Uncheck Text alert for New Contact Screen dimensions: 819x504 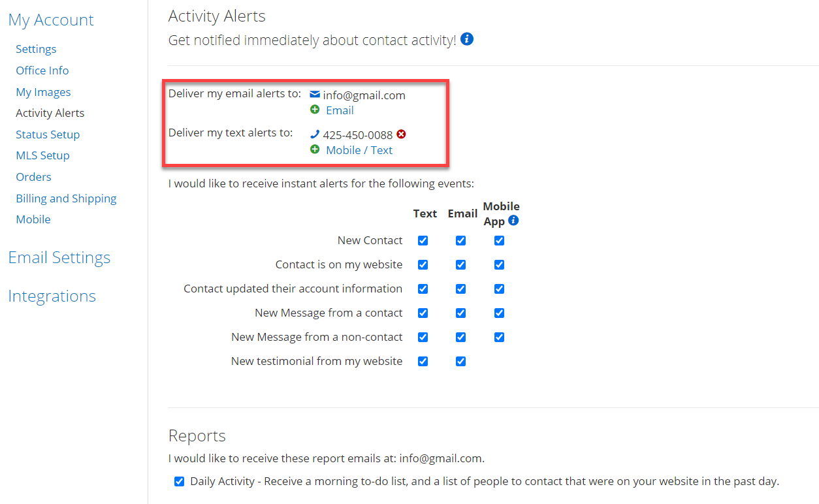pos(423,240)
